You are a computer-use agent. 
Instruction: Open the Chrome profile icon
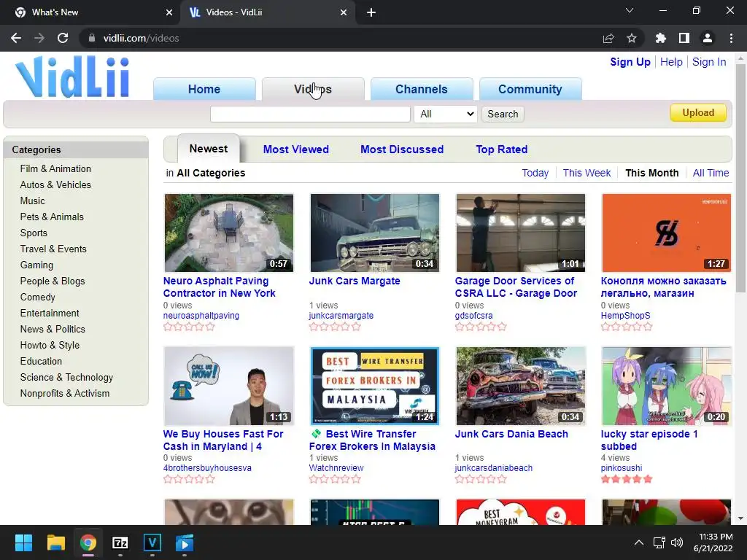(708, 38)
